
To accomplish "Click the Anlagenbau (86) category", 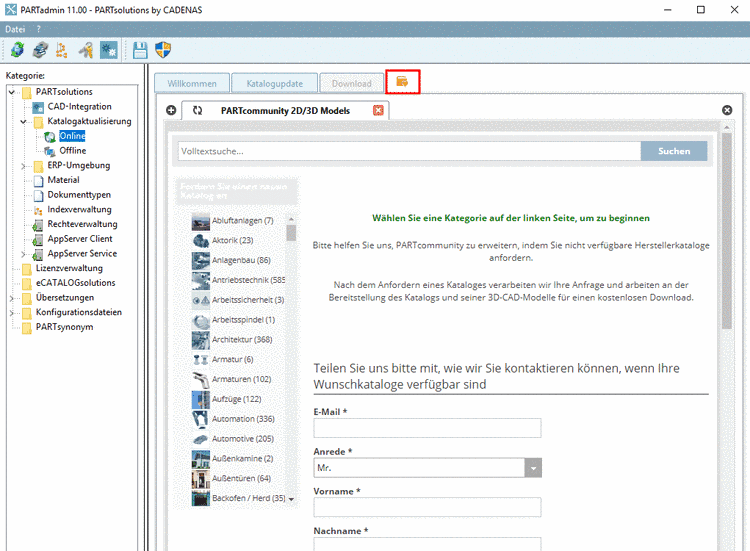I will [241, 260].
